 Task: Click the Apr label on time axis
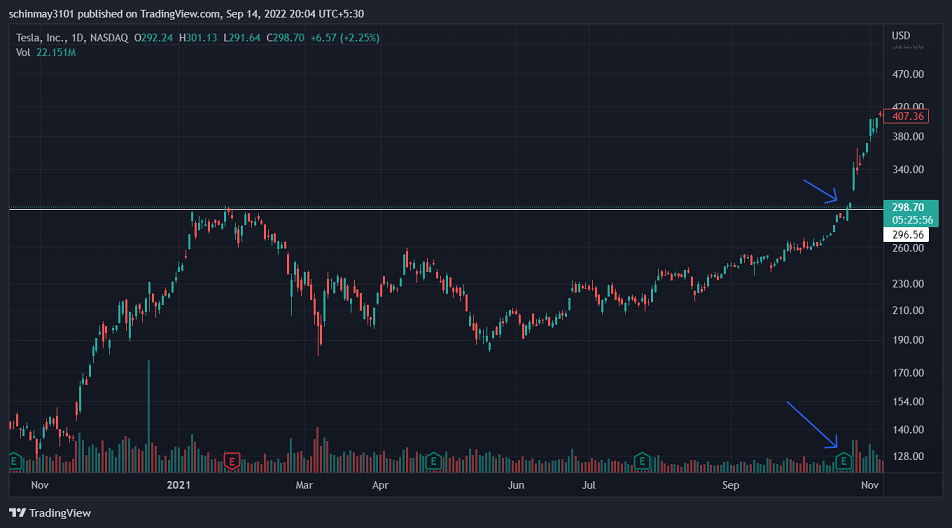point(380,485)
